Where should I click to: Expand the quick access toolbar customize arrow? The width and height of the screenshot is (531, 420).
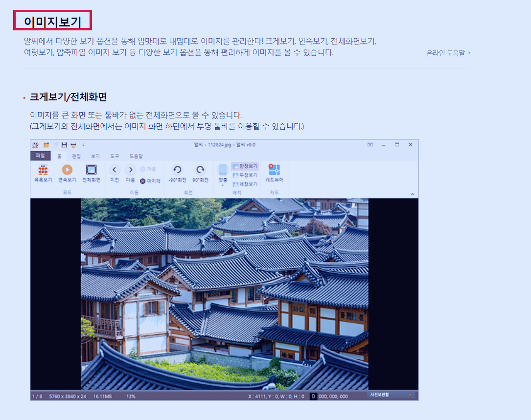83,145
